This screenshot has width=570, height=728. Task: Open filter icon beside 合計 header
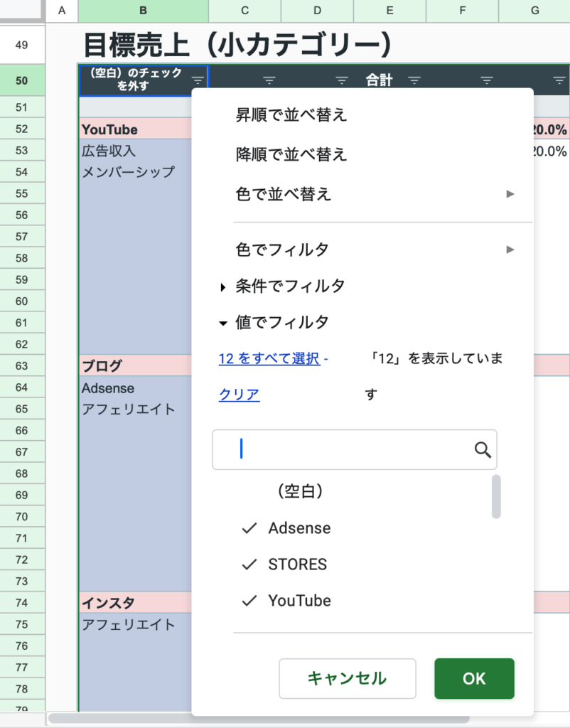point(414,80)
